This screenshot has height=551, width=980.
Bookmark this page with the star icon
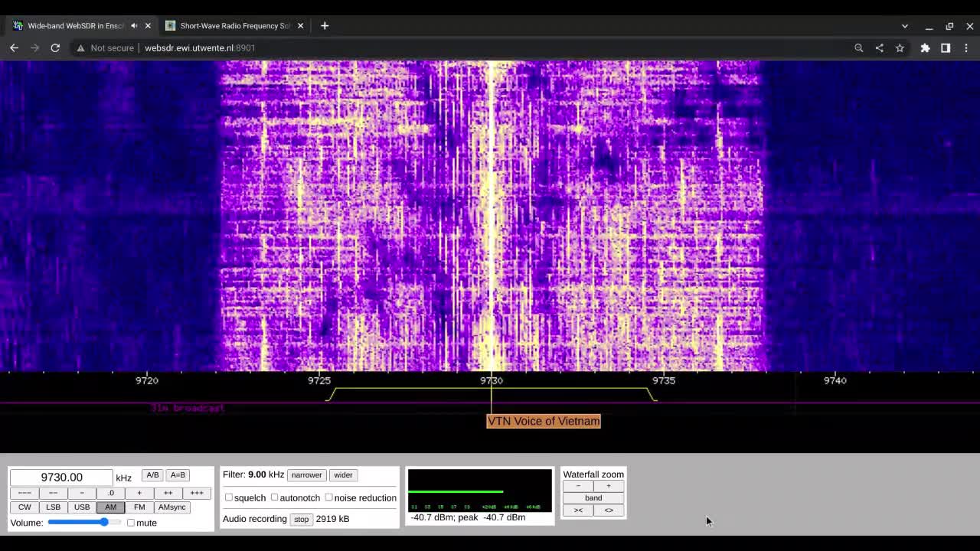coord(900,47)
